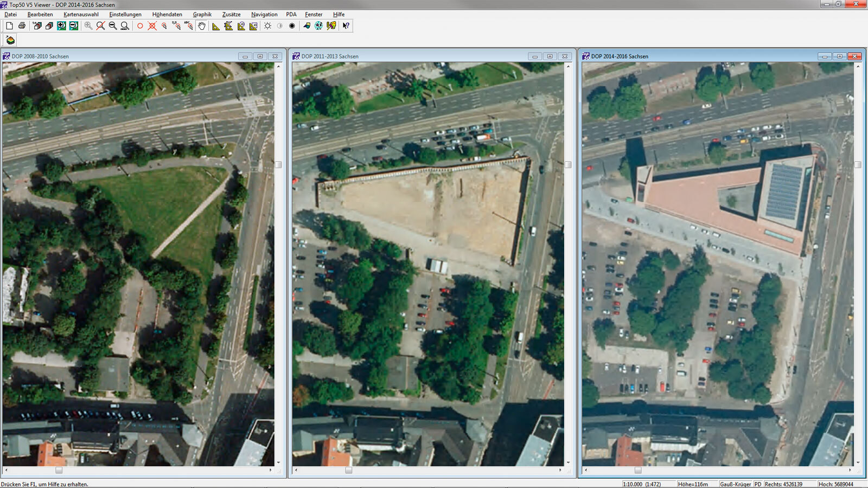
Task: Click the crossed-out magnifier icon
Action: [100, 25]
